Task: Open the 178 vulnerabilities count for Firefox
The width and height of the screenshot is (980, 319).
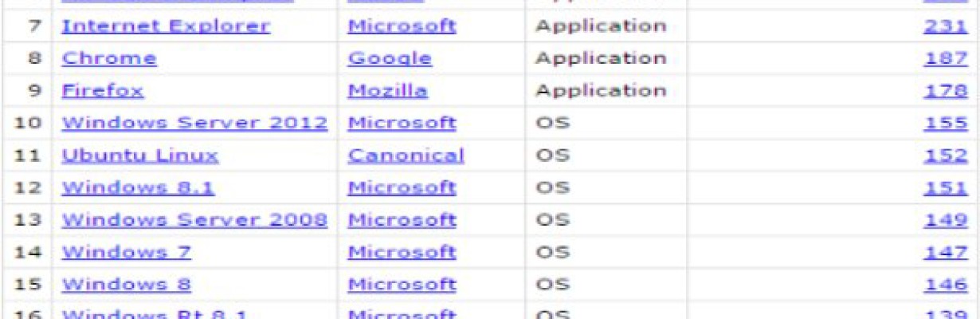Action: (x=946, y=90)
